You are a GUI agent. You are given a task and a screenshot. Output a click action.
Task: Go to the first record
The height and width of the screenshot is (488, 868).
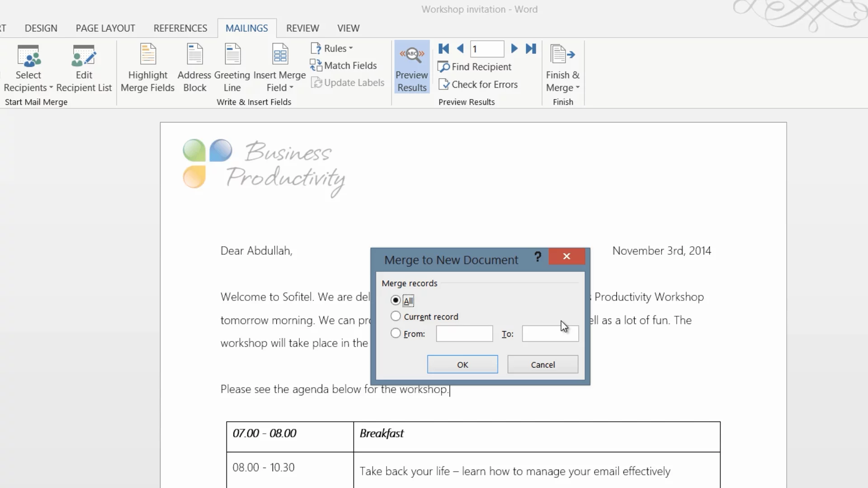[443, 49]
